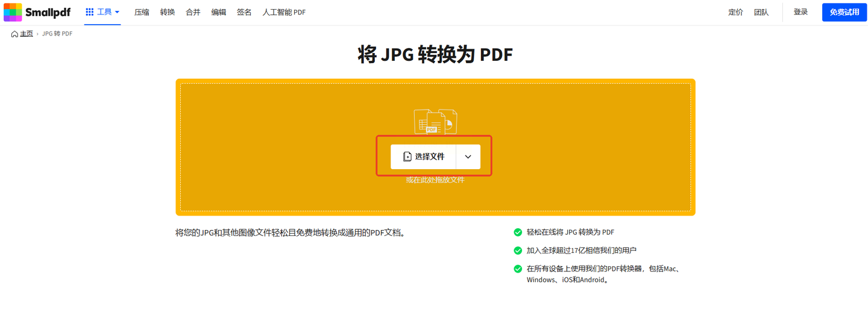Go to 主页 breadcrumb link

22,34
